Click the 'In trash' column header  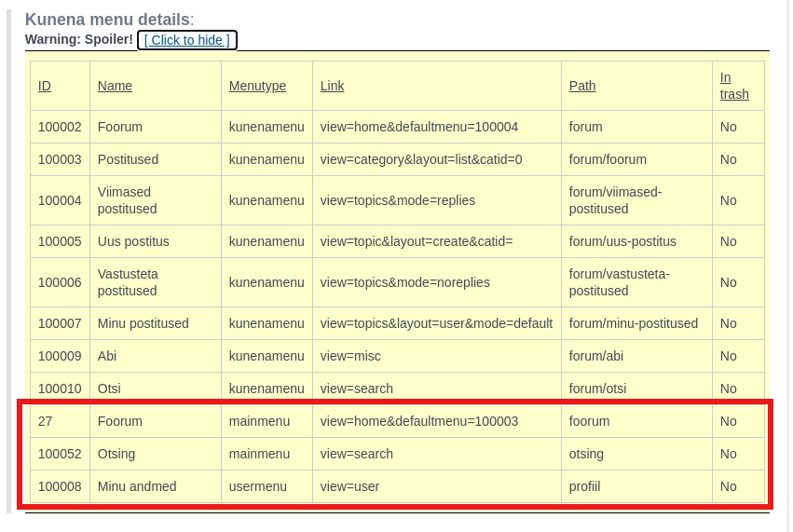(734, 86)
